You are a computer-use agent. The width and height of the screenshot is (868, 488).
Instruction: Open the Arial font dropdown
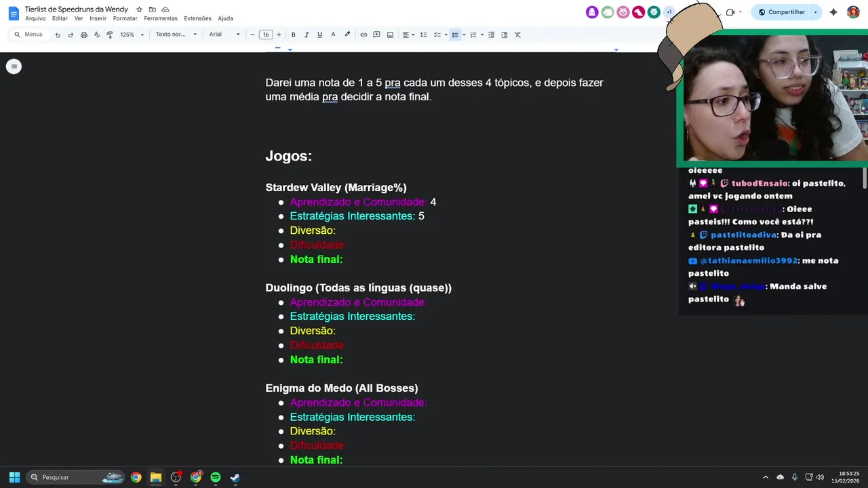[224, 35]
